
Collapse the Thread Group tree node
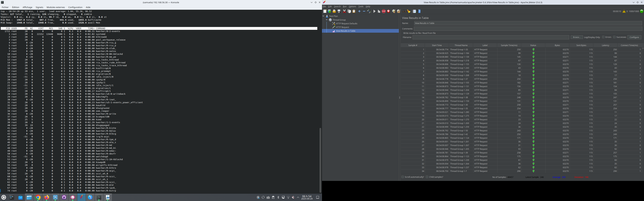[x=327, y=20]
